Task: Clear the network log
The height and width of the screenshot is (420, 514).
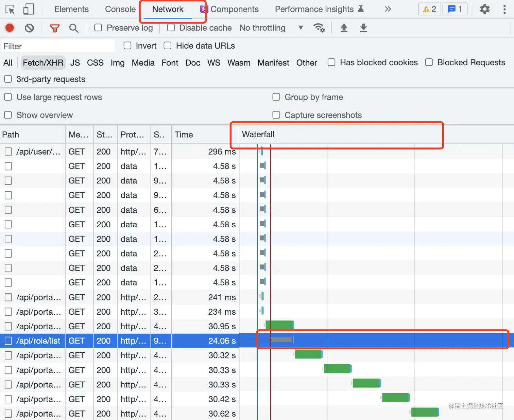Action: pyautogui.click(x=30, y=28)
